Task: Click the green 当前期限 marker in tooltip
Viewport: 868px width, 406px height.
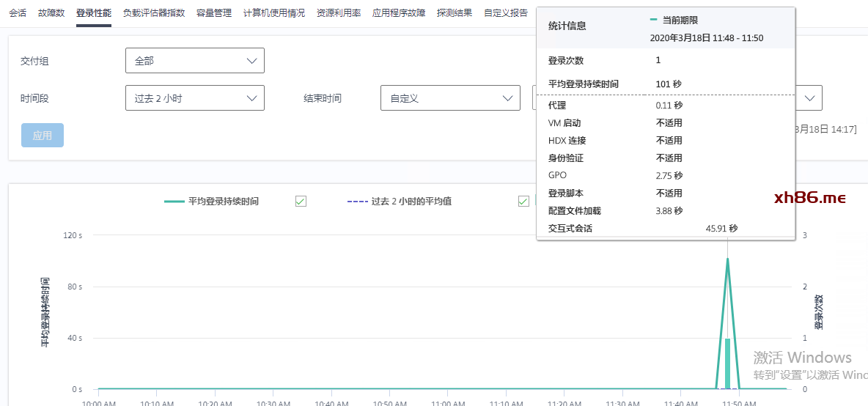Action: tap(653, 20)
